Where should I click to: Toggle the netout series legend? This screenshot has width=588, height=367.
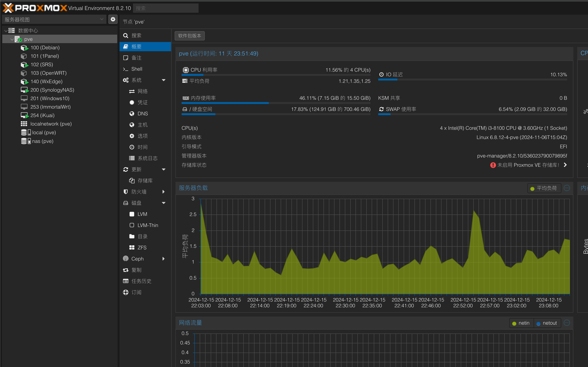coord(547,323)
